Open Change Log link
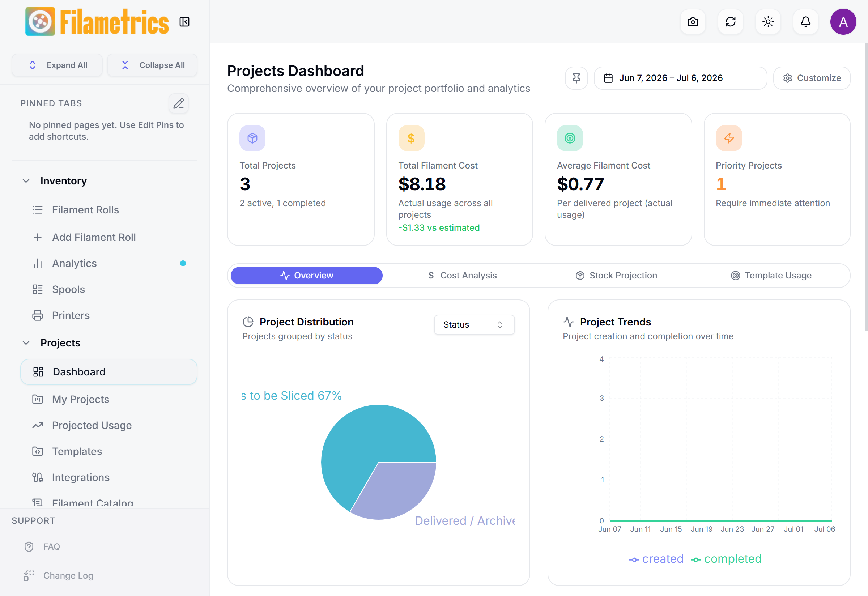 pos(58,575)
